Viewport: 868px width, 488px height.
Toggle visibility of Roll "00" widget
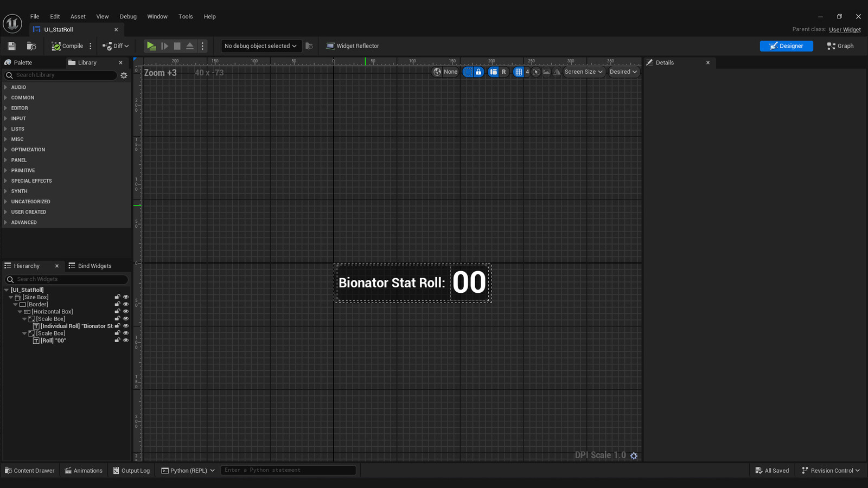pyautogui.click(x=126, y=341)
